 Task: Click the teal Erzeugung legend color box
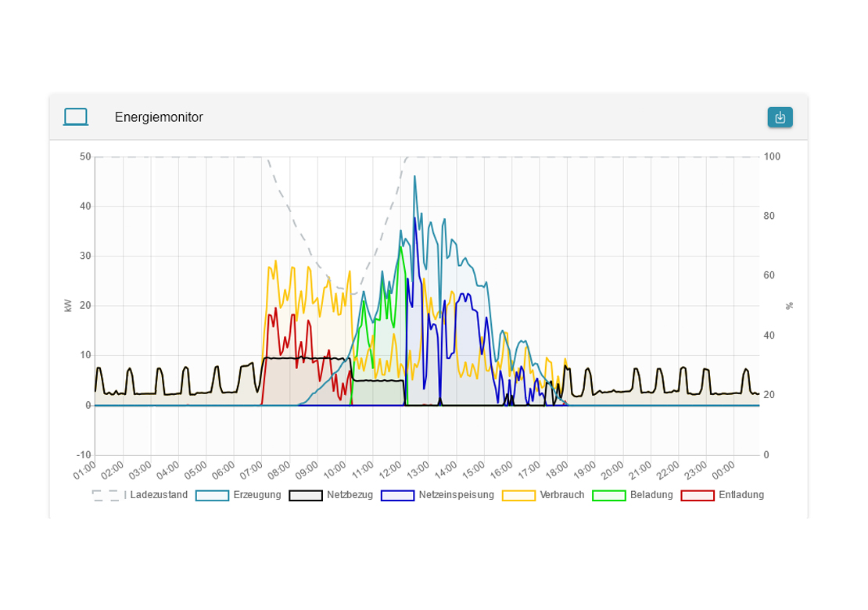click(x=212, y=495)
